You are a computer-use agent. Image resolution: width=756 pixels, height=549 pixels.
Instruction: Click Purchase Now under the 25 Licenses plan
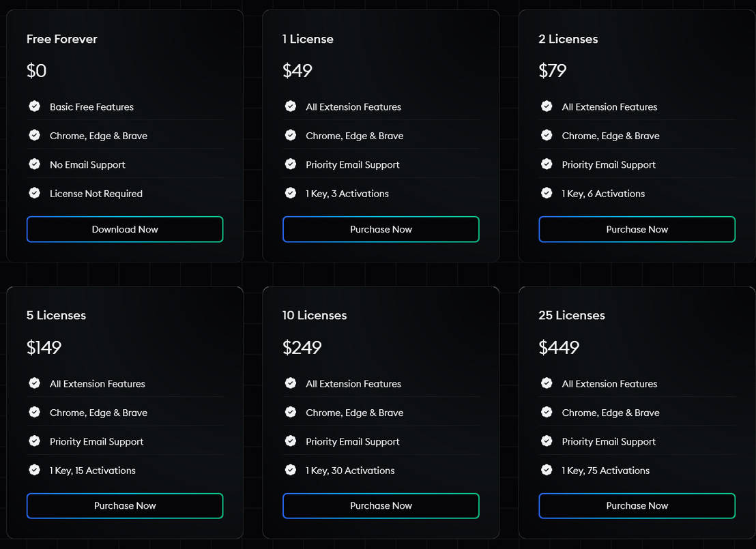[636, 505]
